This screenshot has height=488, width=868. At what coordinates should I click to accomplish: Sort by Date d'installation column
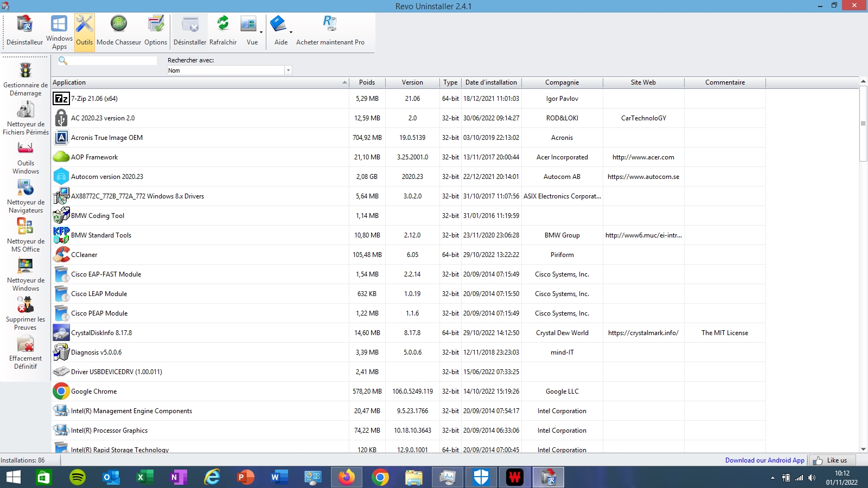(492, 82)
